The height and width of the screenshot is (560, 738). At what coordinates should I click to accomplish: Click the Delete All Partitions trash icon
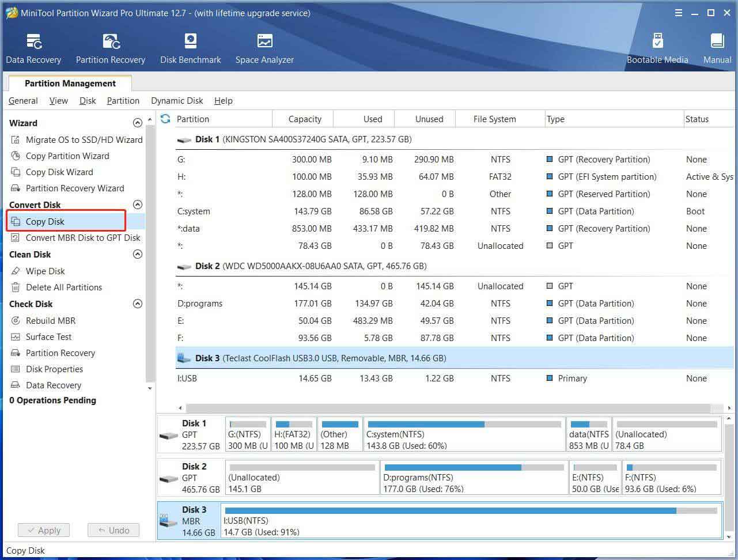coord(16,287)
